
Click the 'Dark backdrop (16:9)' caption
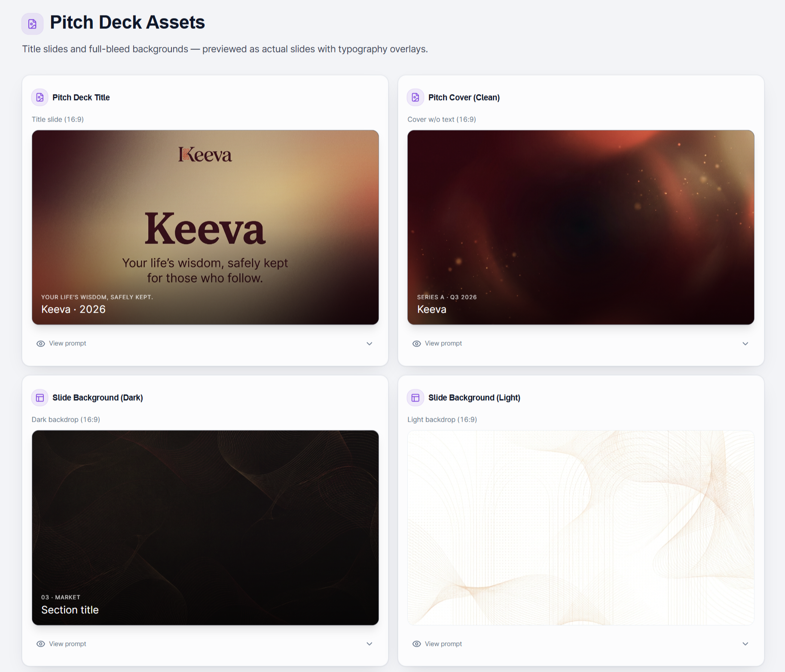coord(66,420)
